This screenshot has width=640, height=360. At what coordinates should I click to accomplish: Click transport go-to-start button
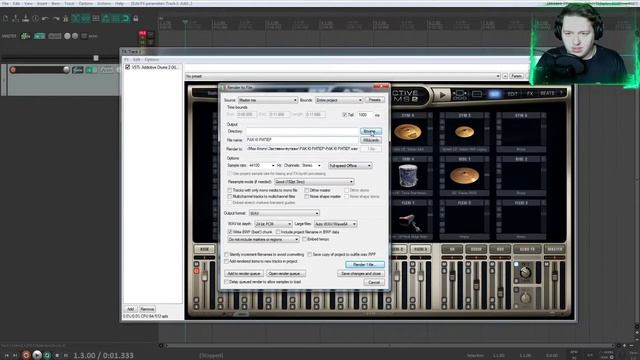tap(7, 356)
